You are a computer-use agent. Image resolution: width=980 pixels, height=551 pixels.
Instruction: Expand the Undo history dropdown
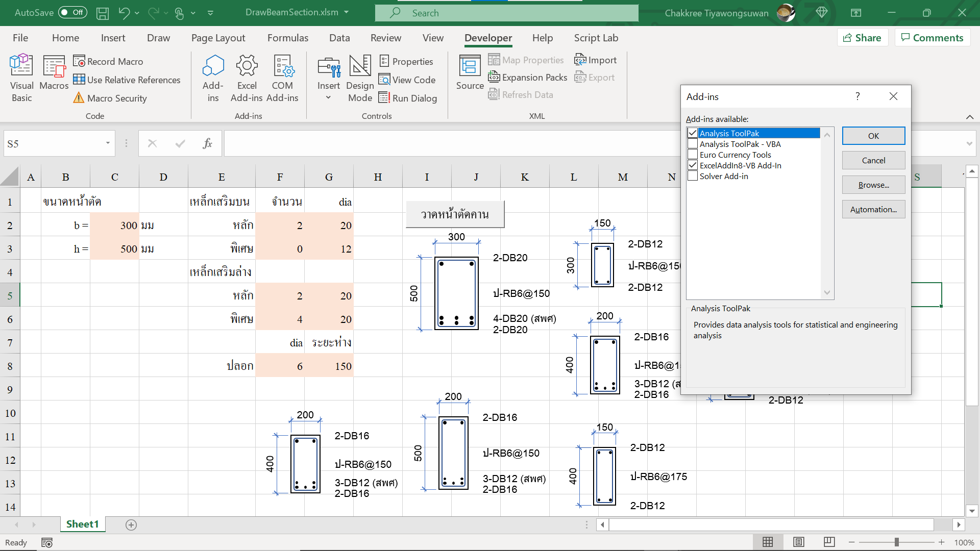click(137, 13)
